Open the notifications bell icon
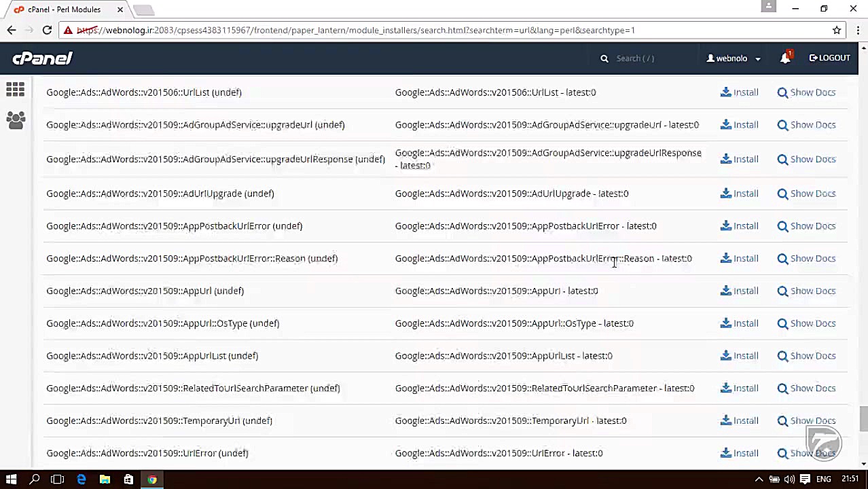The image size is (868, 489). coord(785,58)
